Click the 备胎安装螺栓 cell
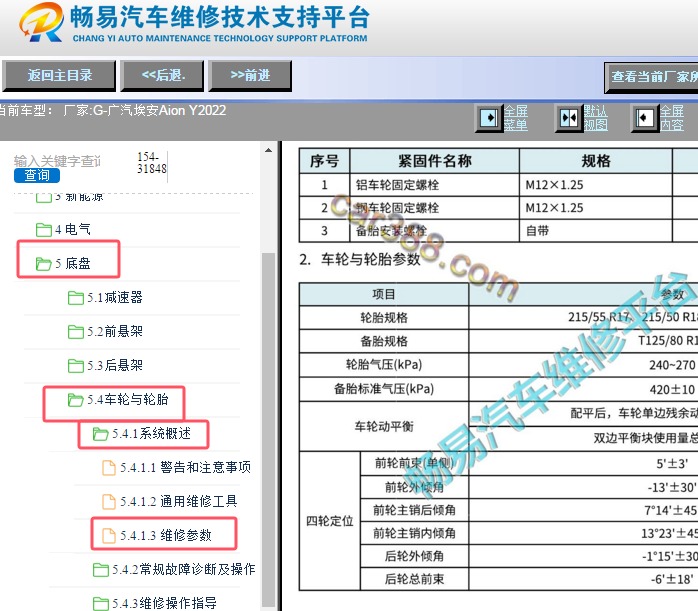698x611 pixels. [434, 231]
